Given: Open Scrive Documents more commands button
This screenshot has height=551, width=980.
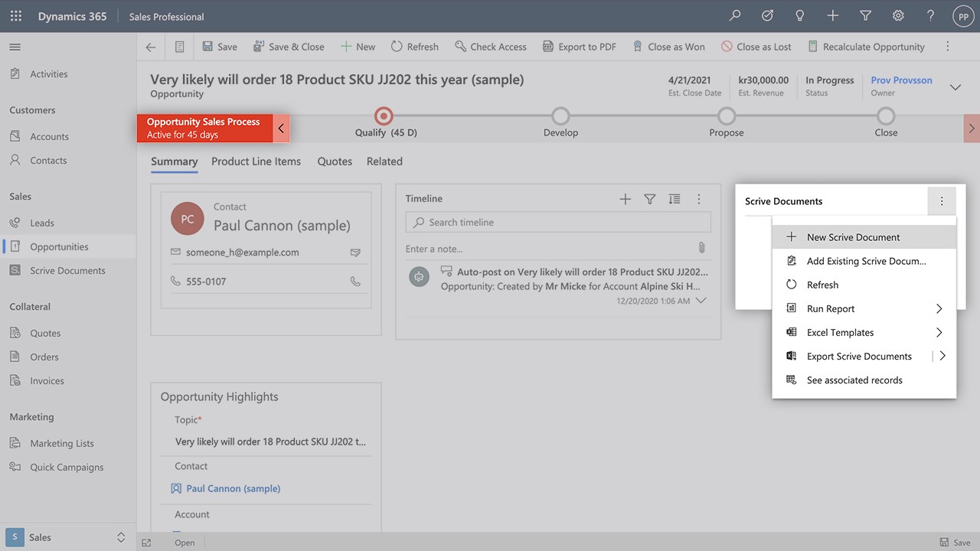Looking at the screenshot, I should (x=942, y=201).
